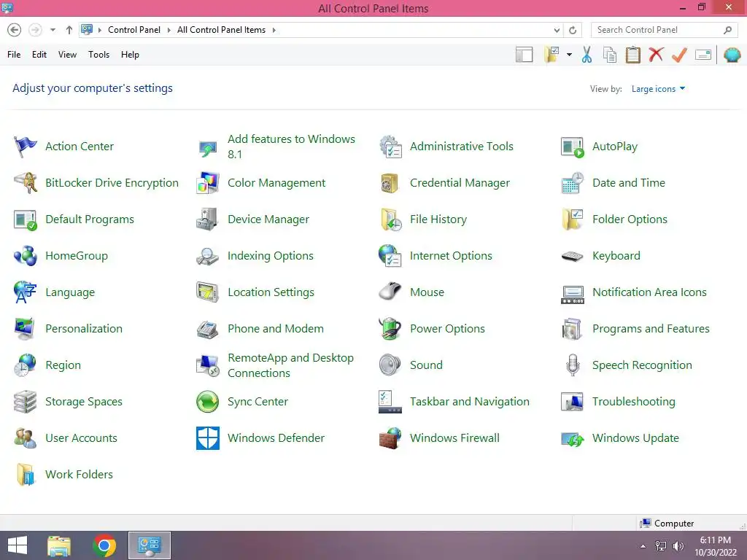Click the File History folder icon
747x560 pixels.
pyautogui.click(x=391, y=219)
